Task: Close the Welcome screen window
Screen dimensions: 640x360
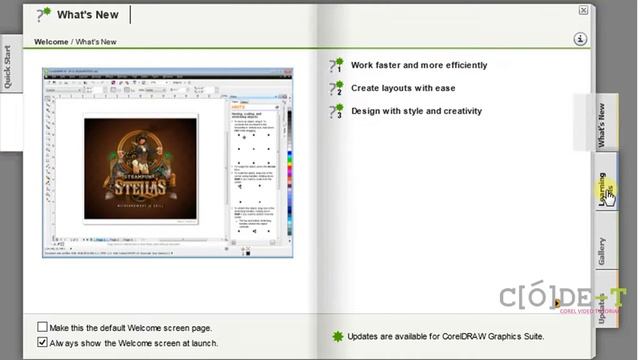Action: point(583,10)
